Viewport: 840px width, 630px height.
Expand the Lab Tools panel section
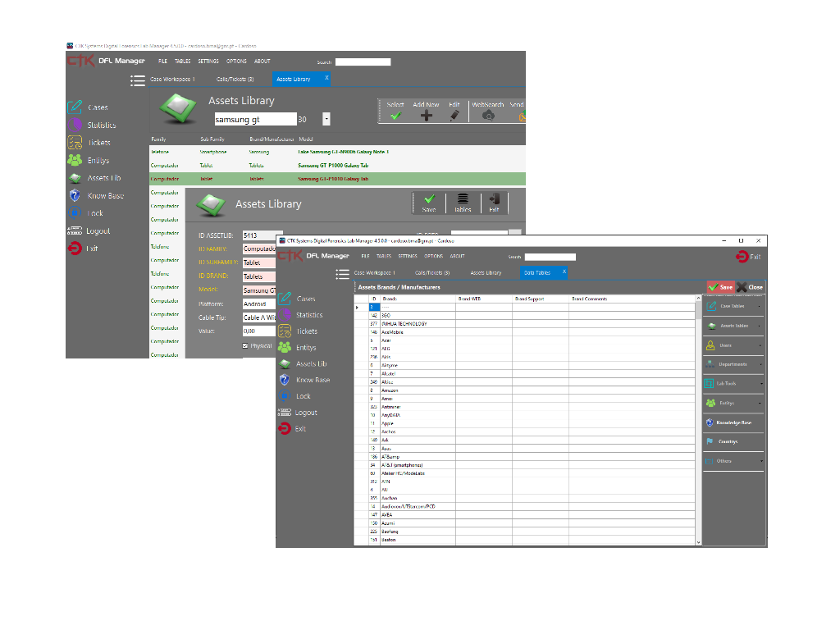coord(733,383)
